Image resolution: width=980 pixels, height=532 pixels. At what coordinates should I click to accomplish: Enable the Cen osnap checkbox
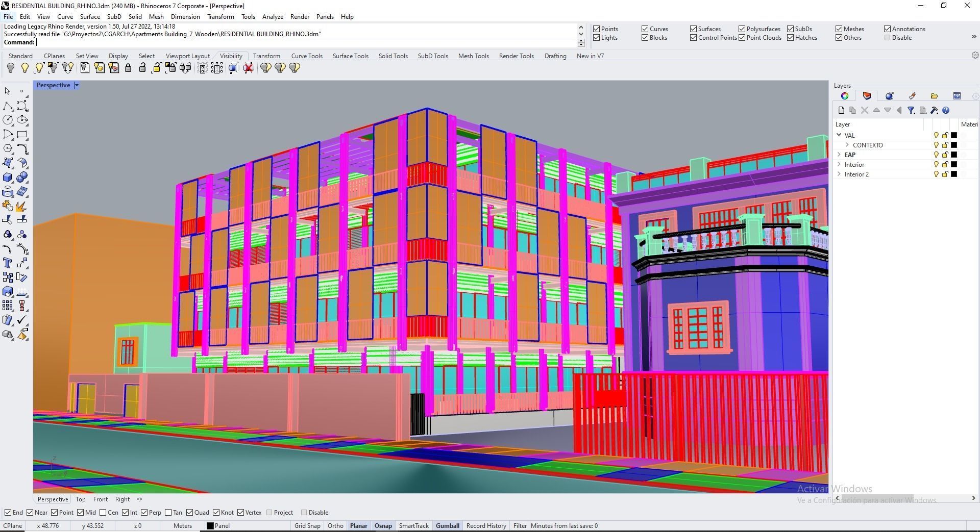point(103,513)
